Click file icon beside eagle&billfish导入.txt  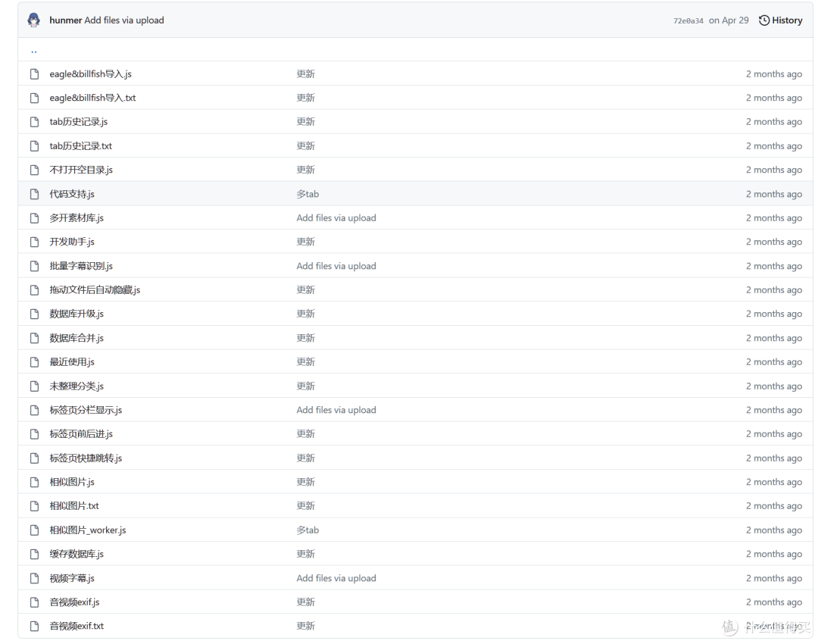tap(34, 98)
